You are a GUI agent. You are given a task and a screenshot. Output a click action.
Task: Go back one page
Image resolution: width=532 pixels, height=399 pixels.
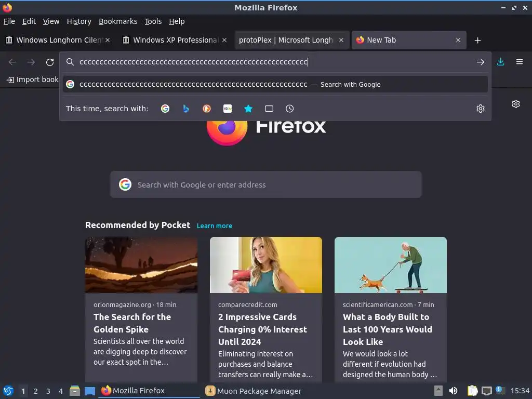[x=12, y=62]
